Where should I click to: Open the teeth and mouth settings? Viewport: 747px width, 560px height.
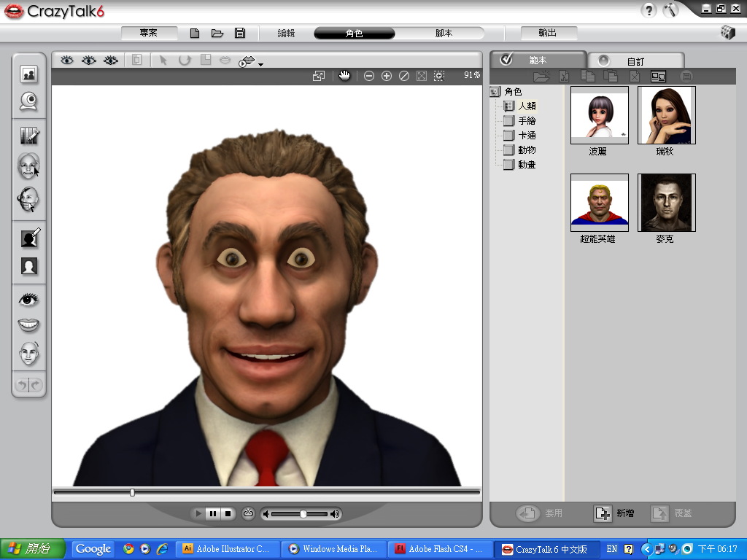click(x=29, y=325)
